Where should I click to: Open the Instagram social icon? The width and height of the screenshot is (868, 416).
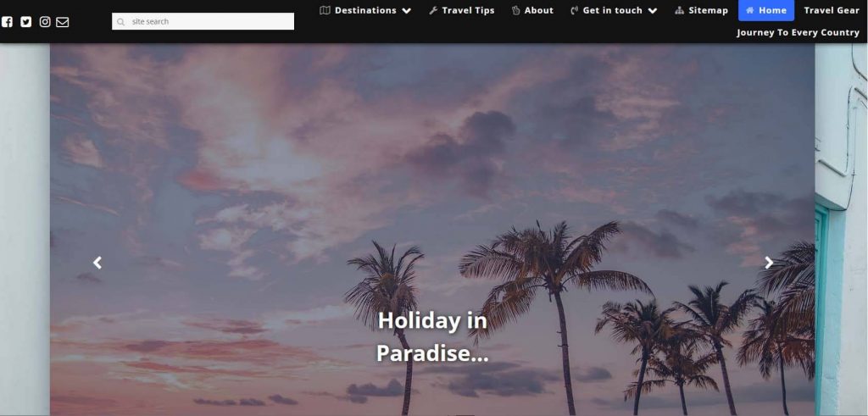45,21
